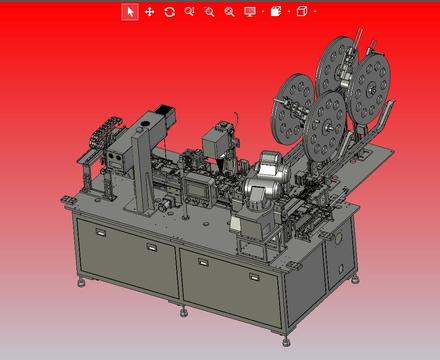The width and height of the screenshot is (440, 360).
Task: Select the touchscreen control panel on the machine
Action: (198, 191)
